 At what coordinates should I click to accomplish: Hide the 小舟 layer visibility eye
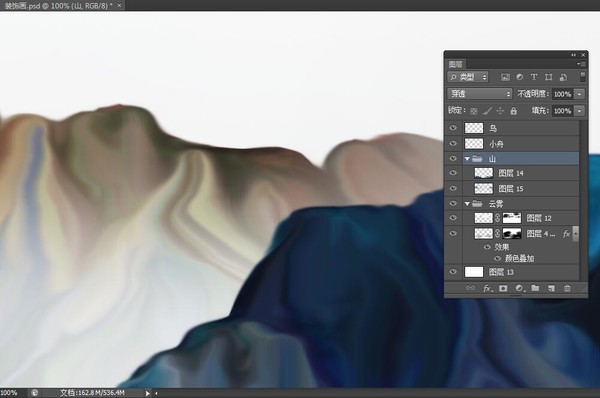453,144
